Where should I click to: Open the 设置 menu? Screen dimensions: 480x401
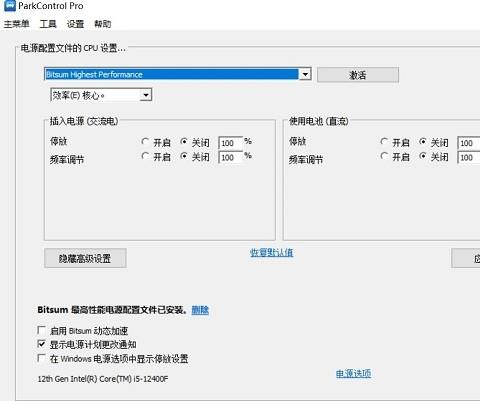75,24
